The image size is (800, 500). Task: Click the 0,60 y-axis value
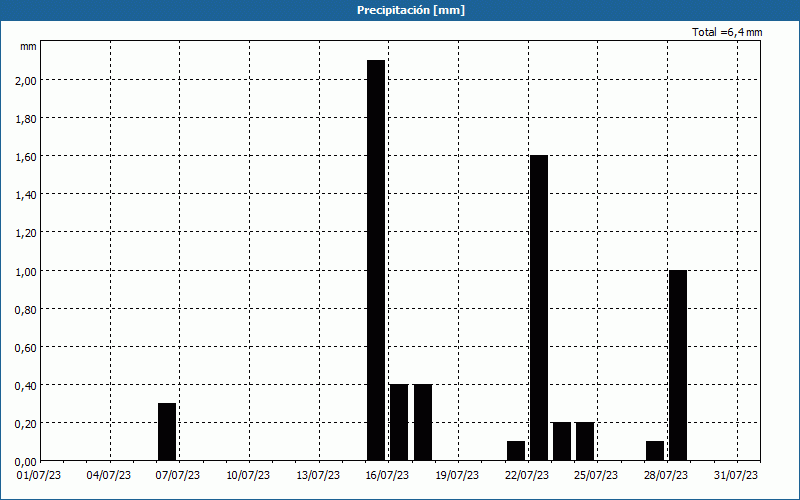tap(26, 347)
